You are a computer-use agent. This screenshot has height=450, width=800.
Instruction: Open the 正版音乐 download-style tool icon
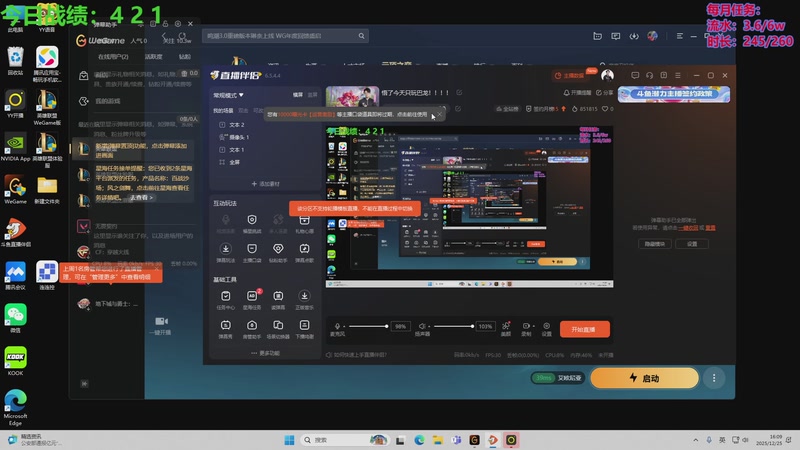[304, 299]
